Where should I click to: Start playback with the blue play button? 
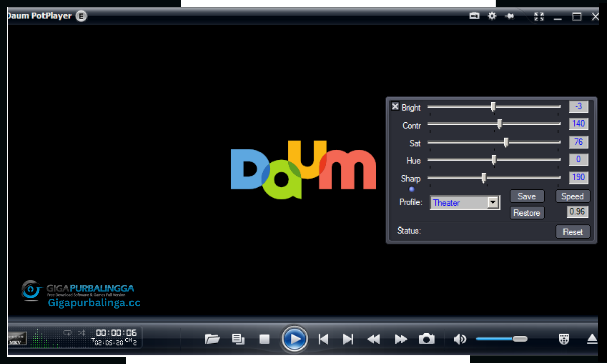(x=294, y=339)
